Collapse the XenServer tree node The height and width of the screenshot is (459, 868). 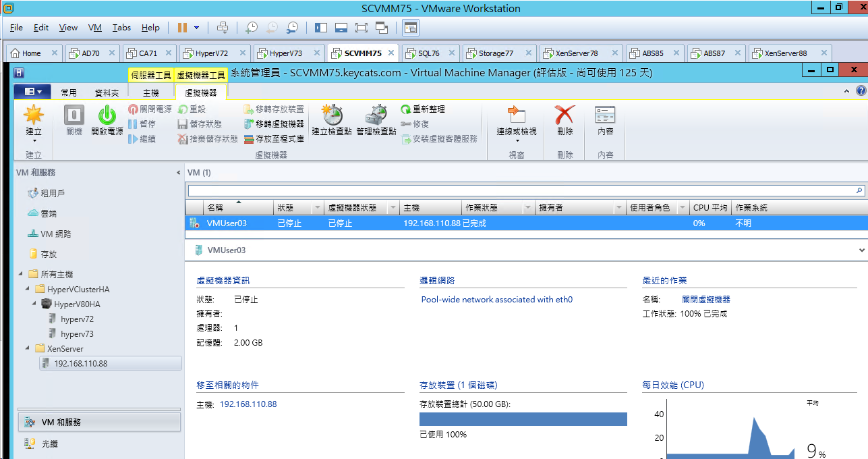[x=27, y=349]
